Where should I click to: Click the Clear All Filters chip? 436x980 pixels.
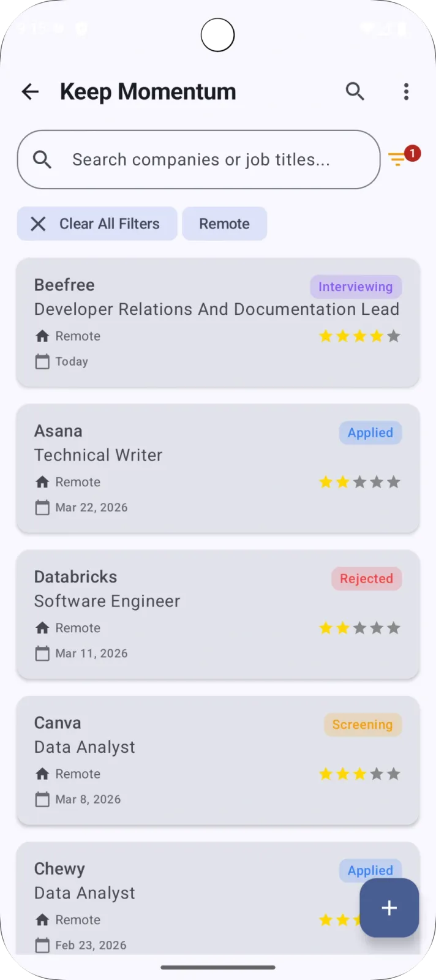coord(97,224)
